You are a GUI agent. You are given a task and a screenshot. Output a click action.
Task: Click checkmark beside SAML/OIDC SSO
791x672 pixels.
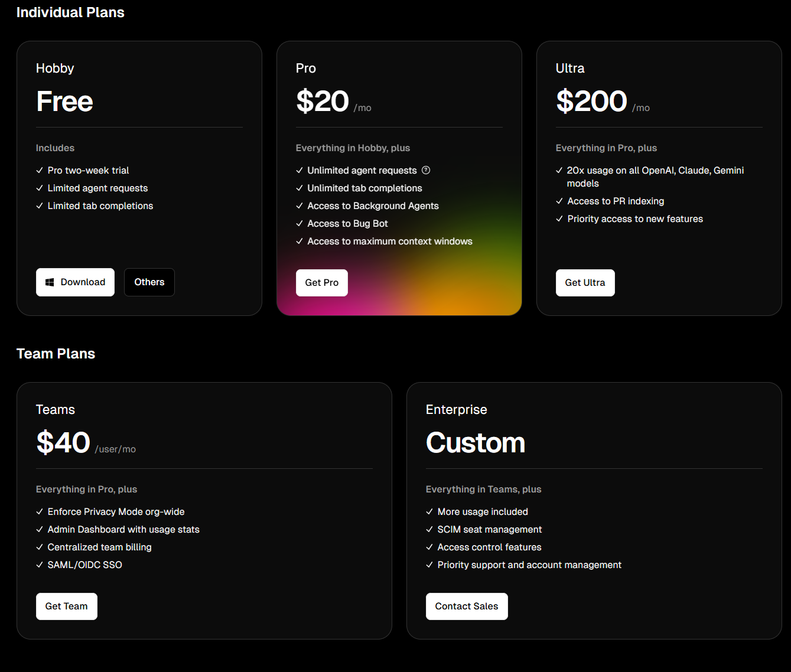coord(40,565)
